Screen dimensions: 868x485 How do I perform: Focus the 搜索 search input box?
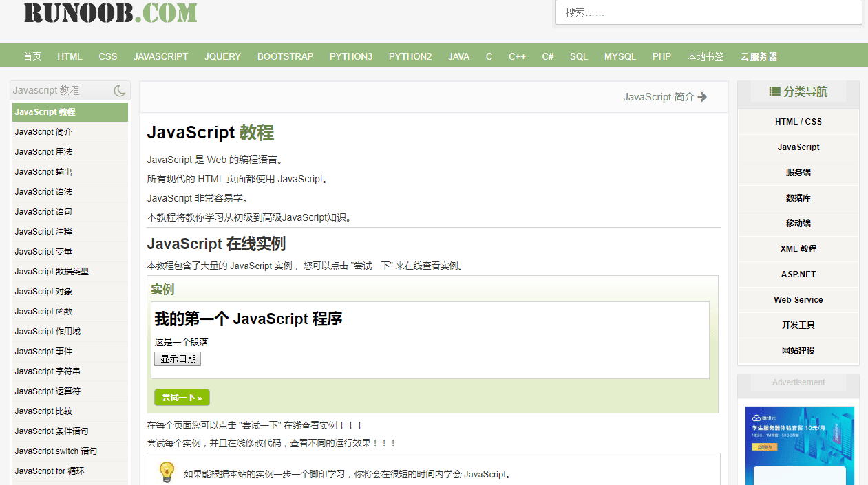(x=708, y=12)
